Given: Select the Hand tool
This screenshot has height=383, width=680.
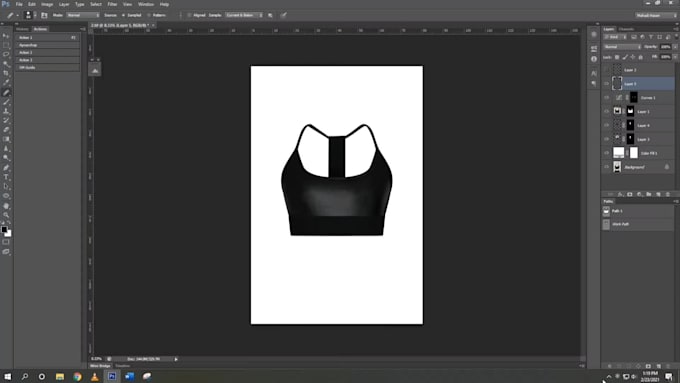Looking at the screenshot, I should click(6, 206).
